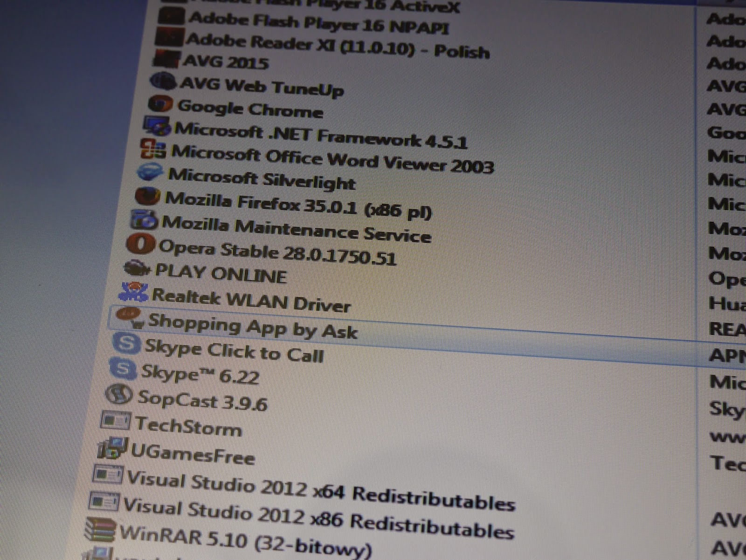Select the Microsoft Silverlight entry

click(262, 179)
